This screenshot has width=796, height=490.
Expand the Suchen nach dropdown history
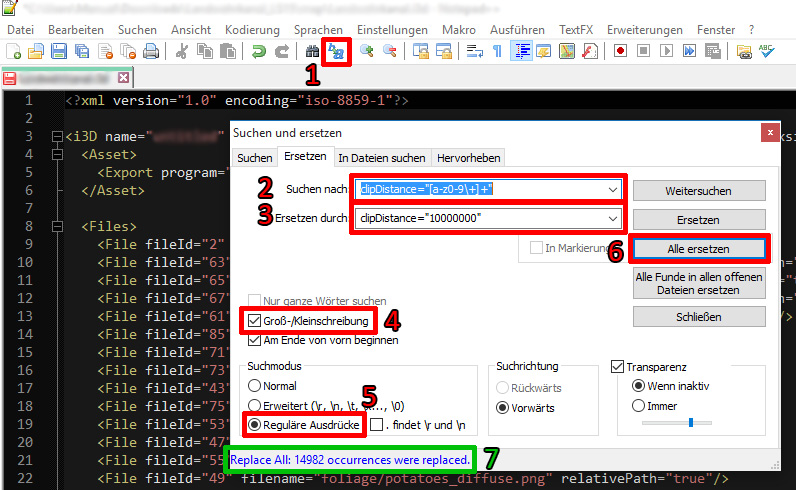[x=612, y=189]
